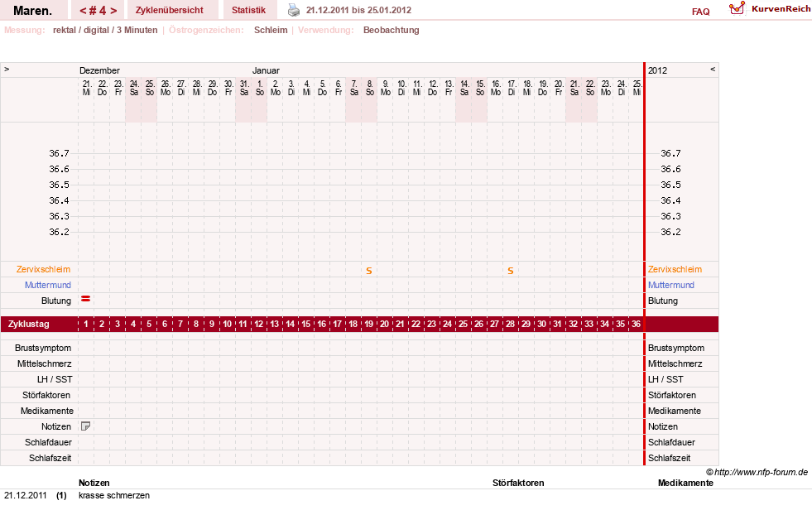Go to previous cycle with the < arrow beside #4

(83, 11)
